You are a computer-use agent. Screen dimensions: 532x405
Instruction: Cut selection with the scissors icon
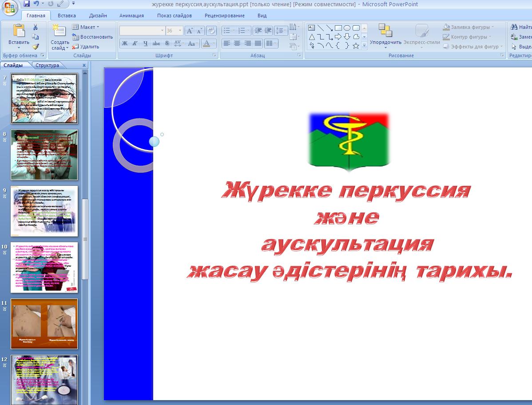(x=35, y=27)
